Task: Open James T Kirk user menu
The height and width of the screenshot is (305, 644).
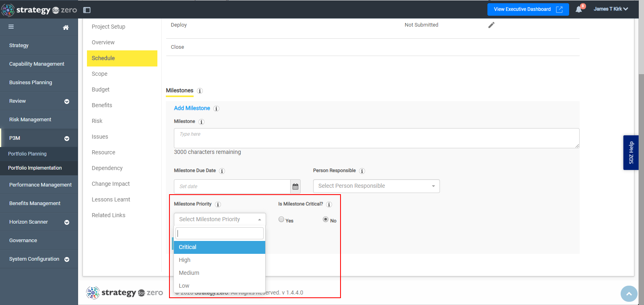Action: [x=611, y=9]
